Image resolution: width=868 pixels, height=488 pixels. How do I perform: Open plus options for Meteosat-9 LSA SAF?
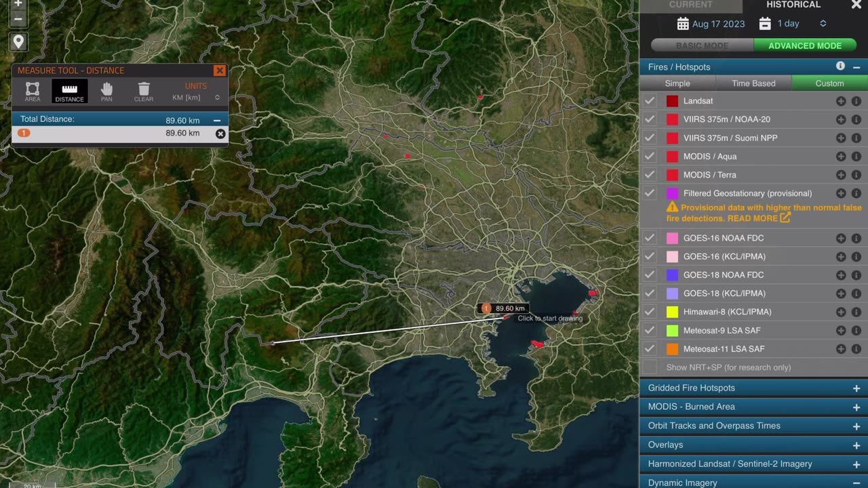click(841, 330)
